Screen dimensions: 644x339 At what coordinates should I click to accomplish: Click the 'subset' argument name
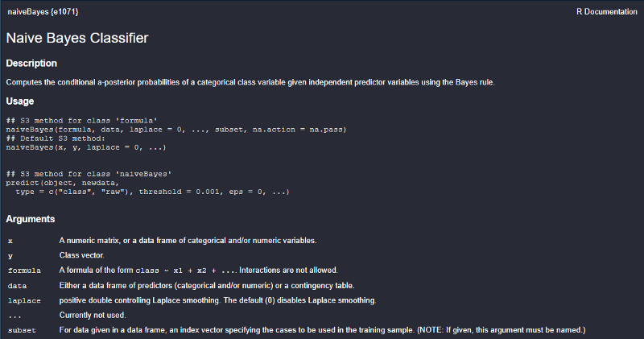pos(22,330)
